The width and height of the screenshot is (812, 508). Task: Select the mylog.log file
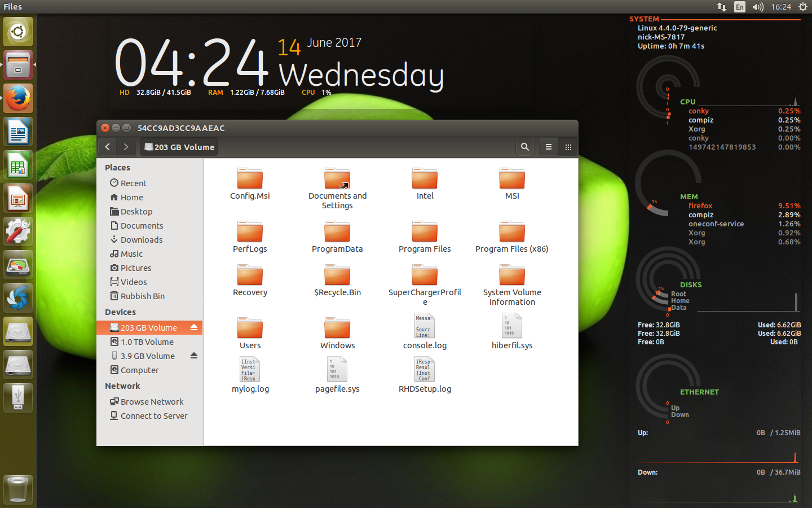click(250, 375)
